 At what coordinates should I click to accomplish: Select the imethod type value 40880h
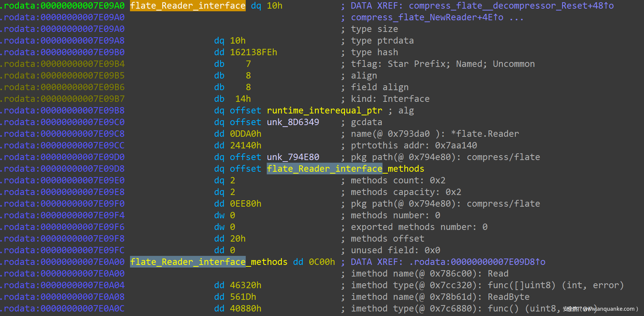pos(245,308)
